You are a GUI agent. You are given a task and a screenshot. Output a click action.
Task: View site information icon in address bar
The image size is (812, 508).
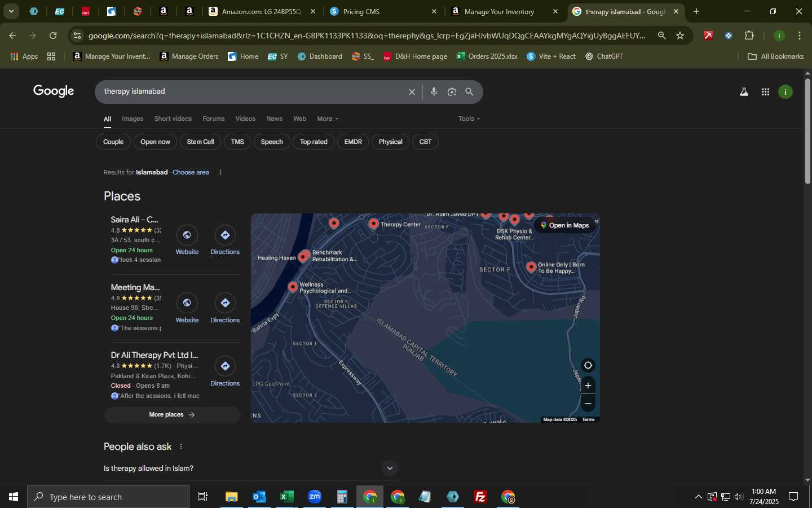tap(77, 36)
